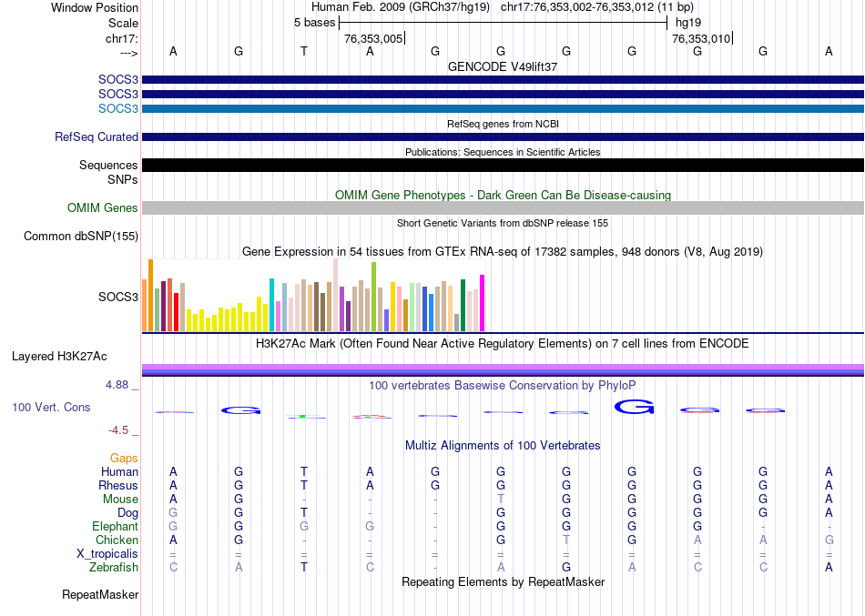Select the gray OMIM Genes bar
Screen dimensions: 865x616
(x=503, y=207)
